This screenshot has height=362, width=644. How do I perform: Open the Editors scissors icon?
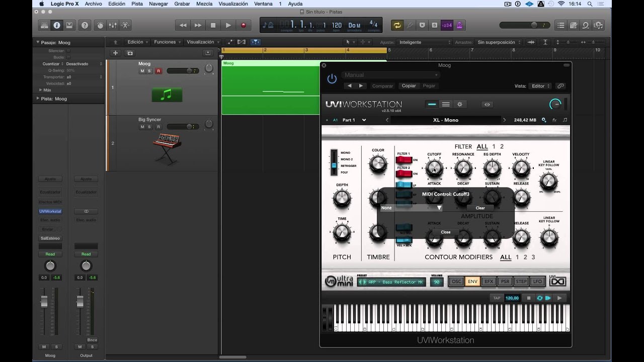(x=125, y=25)
